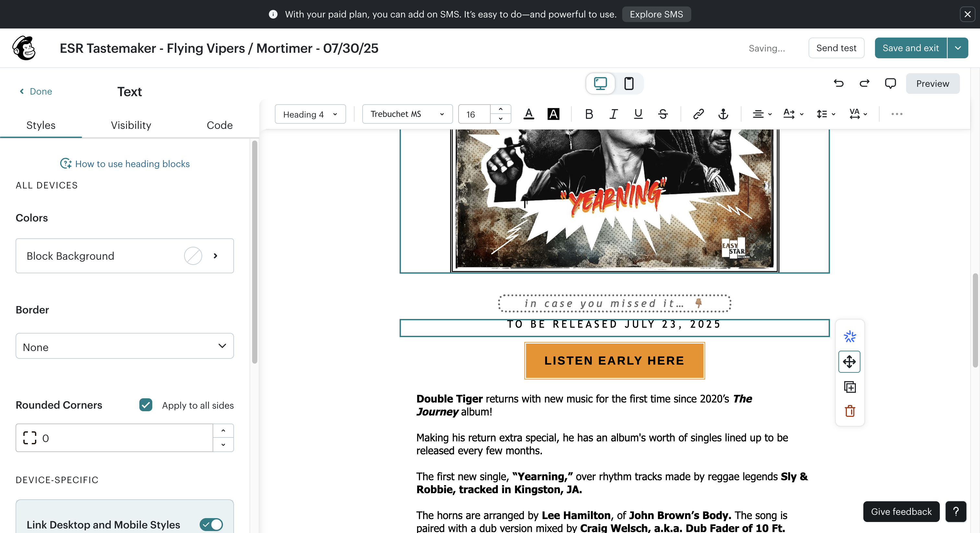The width and height of the screenshot is (980, 533).
Task: Show more toolbar options
Action: tap(897, 114)
